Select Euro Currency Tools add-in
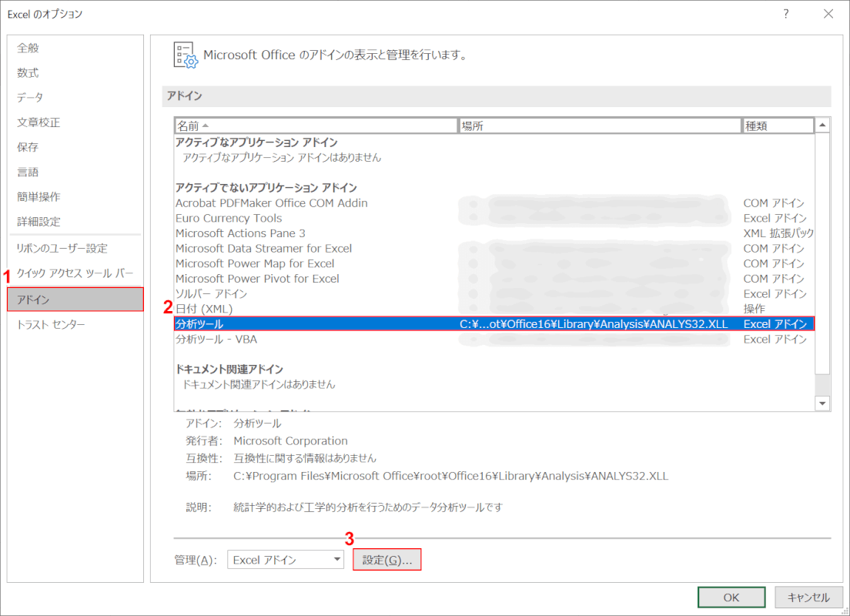 [x=229, y=218]
